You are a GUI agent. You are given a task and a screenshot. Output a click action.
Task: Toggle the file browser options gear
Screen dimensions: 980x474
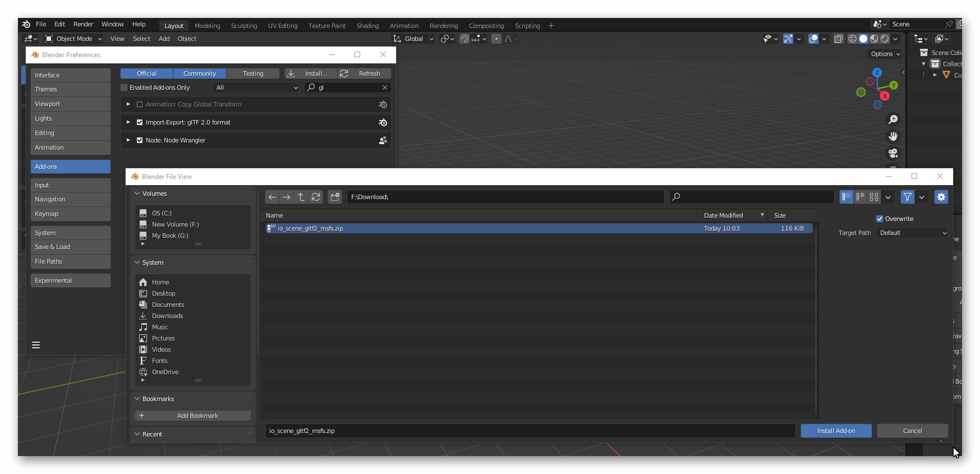click(941, 197)
